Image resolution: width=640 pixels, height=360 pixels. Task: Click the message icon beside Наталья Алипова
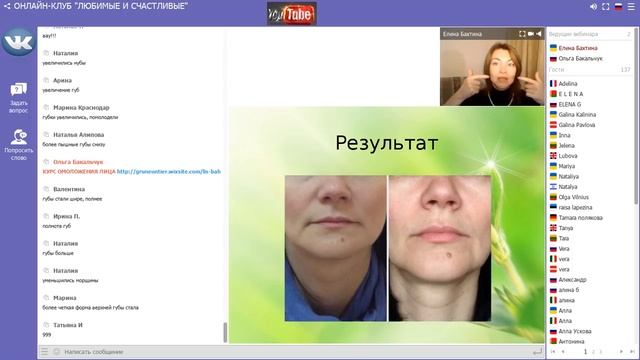pos(46,135)
